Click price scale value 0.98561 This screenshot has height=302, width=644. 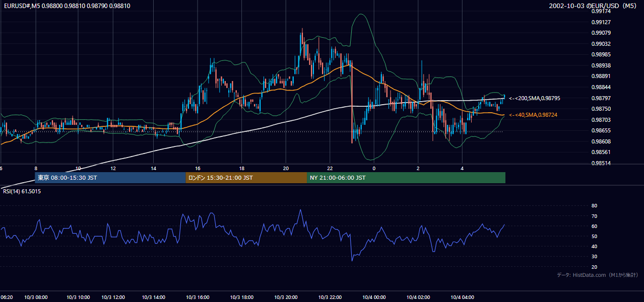[x=601, y=152]
